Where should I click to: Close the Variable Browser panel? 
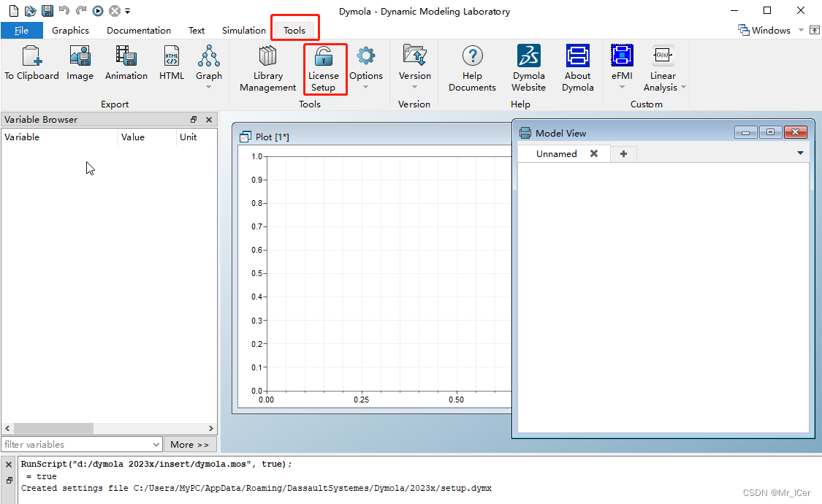(x=209, y=120)
